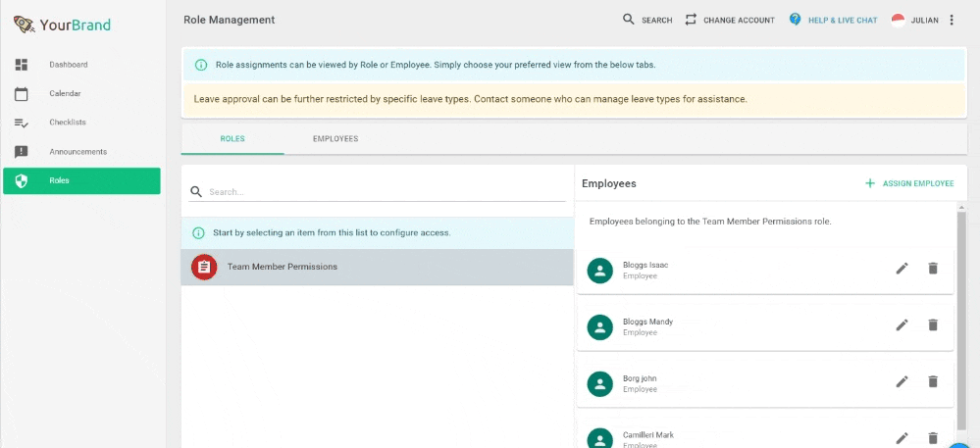This screenshot has height=448, width=980.
Task: Click the red clipboard role icon
Action: pyautogui.click(x=204, y=267)
